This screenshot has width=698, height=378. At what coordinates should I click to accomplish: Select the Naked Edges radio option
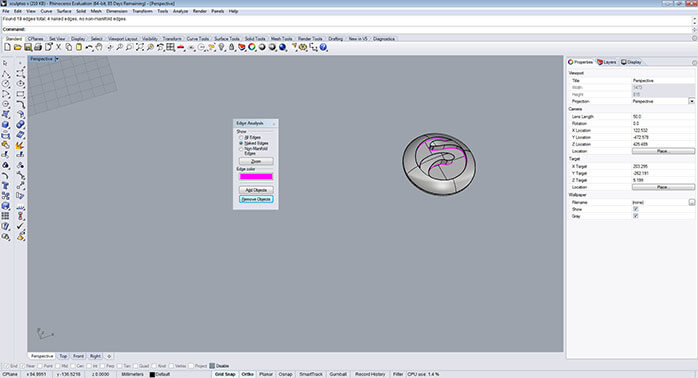(x=241, y=143)
